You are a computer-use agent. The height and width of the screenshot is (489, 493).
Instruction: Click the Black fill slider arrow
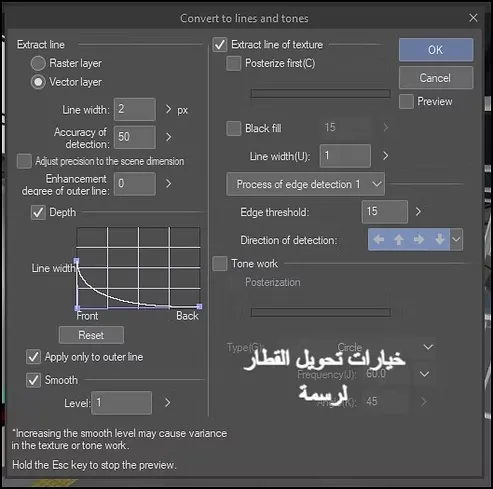[x=386, y=127]
